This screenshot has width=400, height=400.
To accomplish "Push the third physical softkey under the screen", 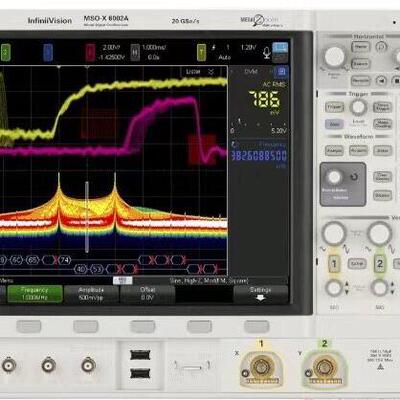I will point(142,327).
